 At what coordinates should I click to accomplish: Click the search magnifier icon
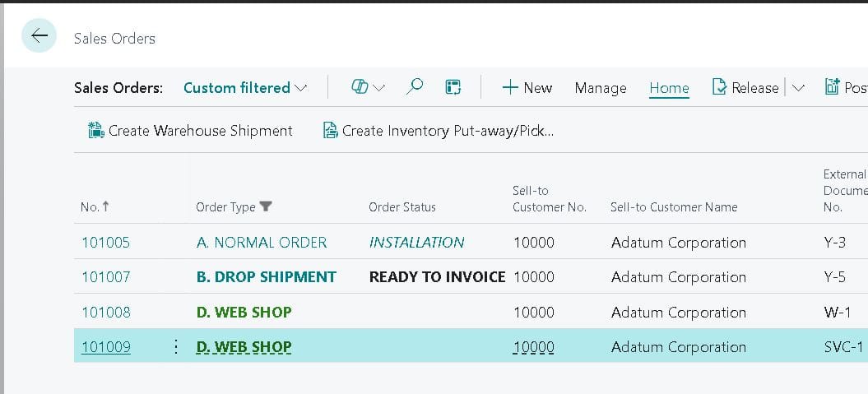[415, 87]
